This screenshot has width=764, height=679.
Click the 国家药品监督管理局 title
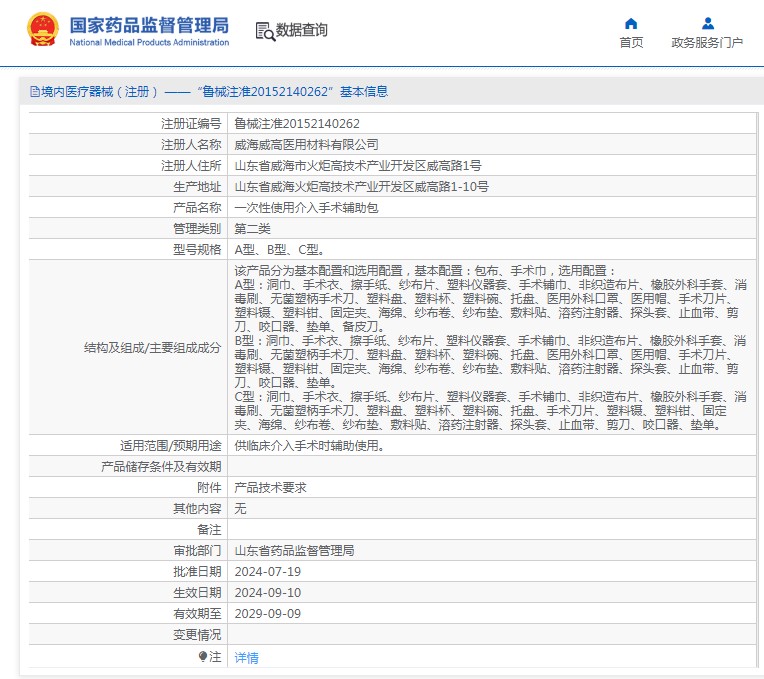pyautogui.click(x=149, y=25)
